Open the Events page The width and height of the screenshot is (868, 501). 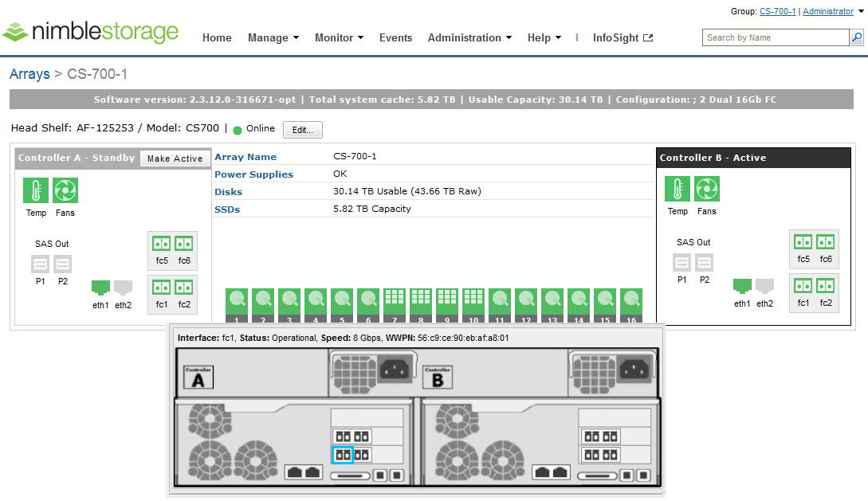click(396, 37)
